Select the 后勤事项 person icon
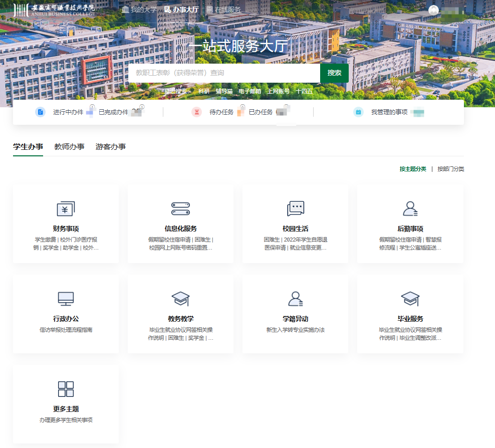Image resolution: width=495 pixels, height=448 pixels. (x=410, y=208)
